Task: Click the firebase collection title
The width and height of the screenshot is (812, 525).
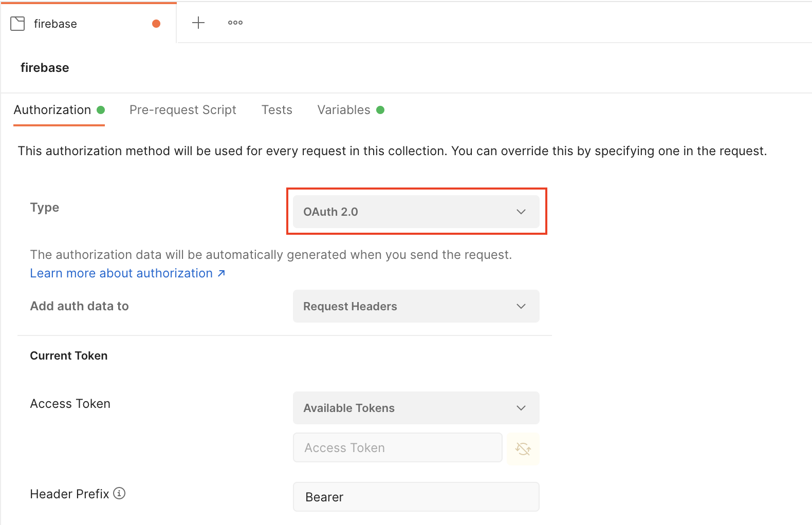Action: tap(45, 68)
